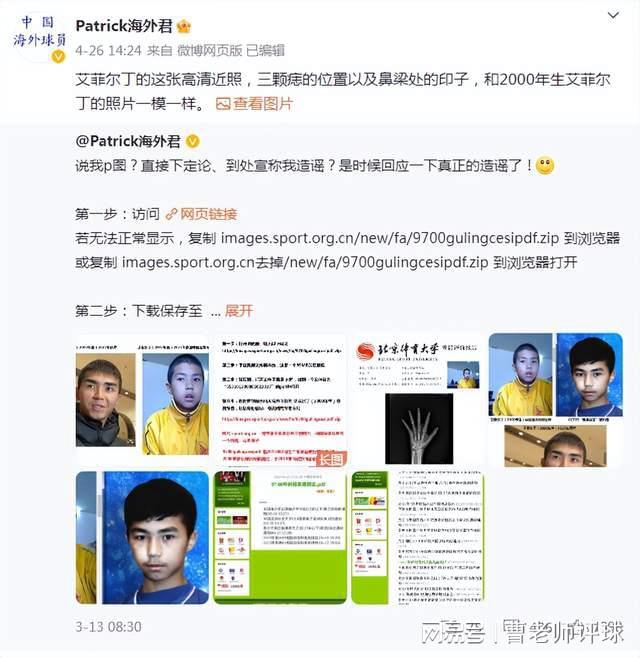
Task: Click the verified badge on profile avatar
Action: coord(58,56)
